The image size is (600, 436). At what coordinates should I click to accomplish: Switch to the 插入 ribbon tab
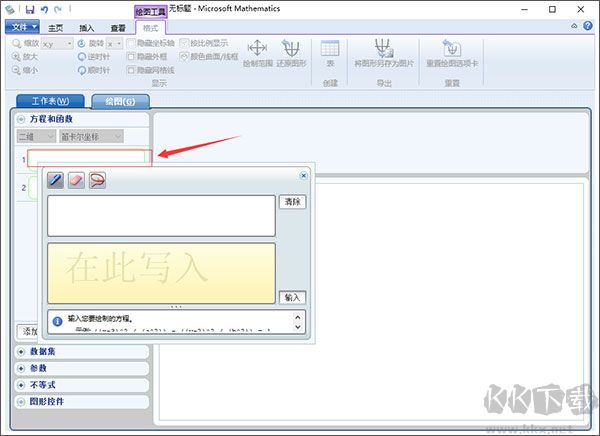tap(86, 28)
